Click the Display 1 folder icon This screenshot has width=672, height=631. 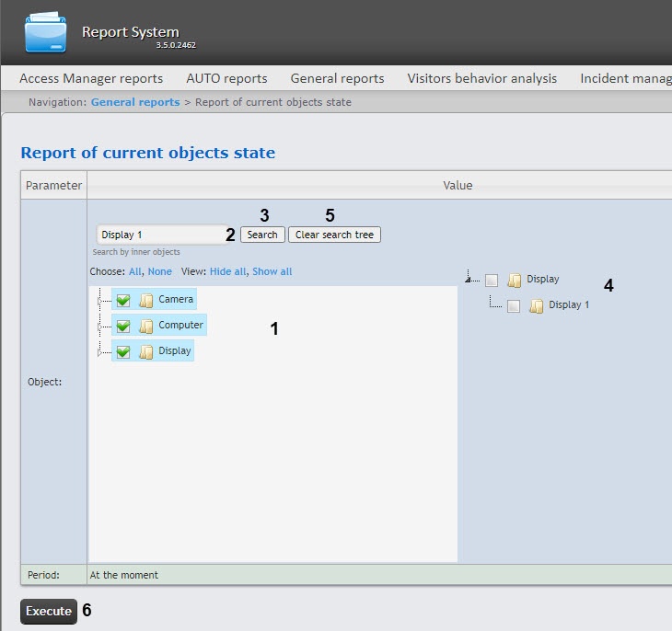point(536,305)
